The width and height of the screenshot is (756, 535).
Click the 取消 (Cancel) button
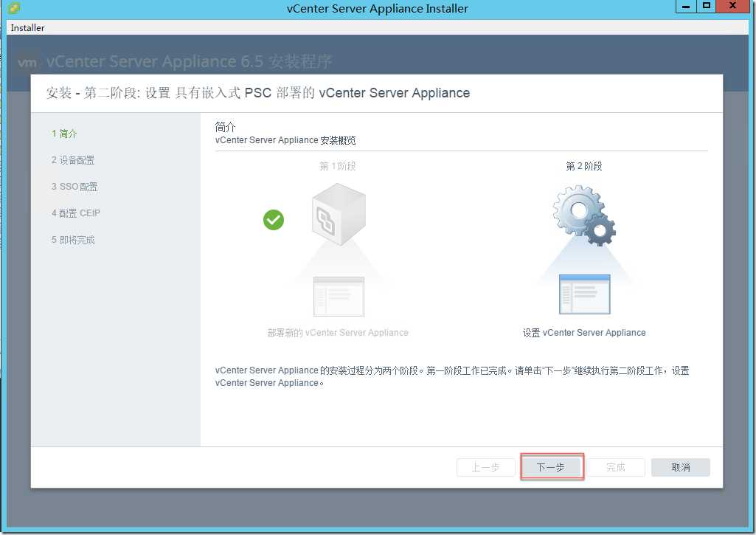point(680,467)
